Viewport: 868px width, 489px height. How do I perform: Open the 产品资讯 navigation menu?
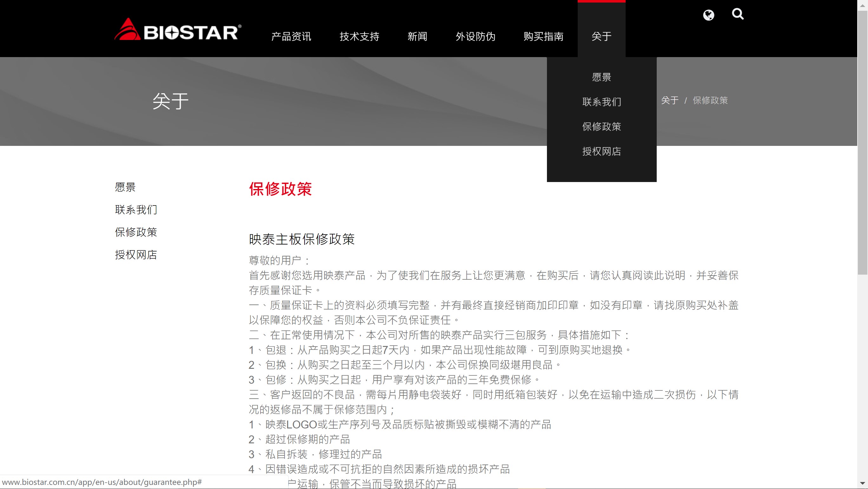pos(291,36)
